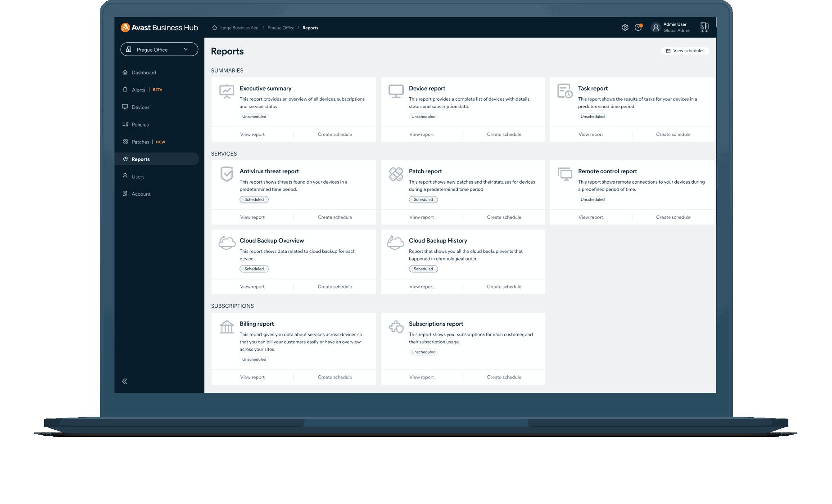Click Large Business Acc. breadcrumb link
The image size is (832, 504).
pyautogui.click(x=240, y=28)
